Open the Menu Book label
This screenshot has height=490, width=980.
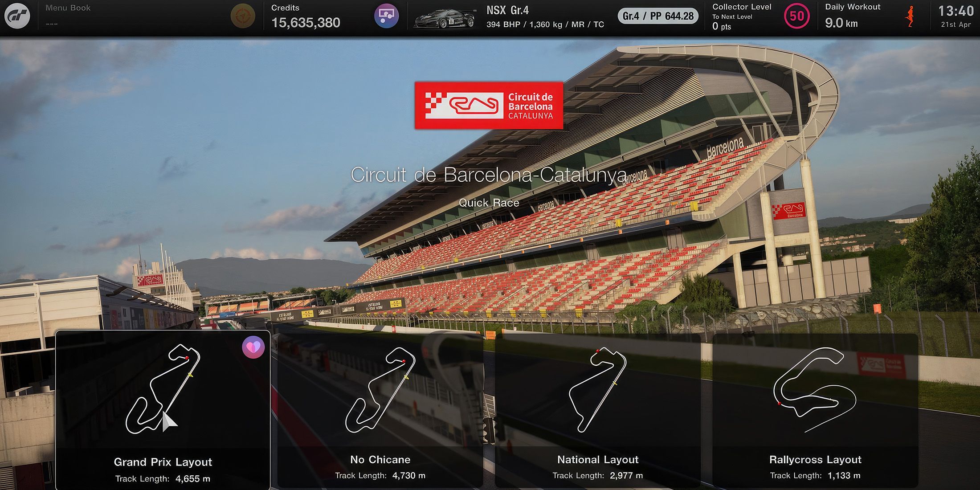click(68, 8)
